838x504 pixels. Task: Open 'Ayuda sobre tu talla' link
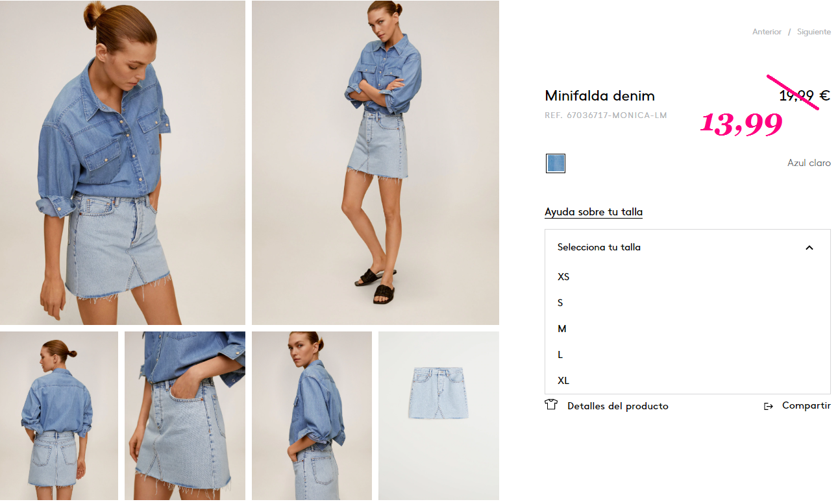coord(593,212)
